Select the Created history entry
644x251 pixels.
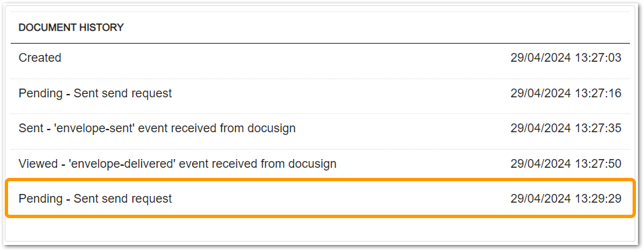point(320,58)
